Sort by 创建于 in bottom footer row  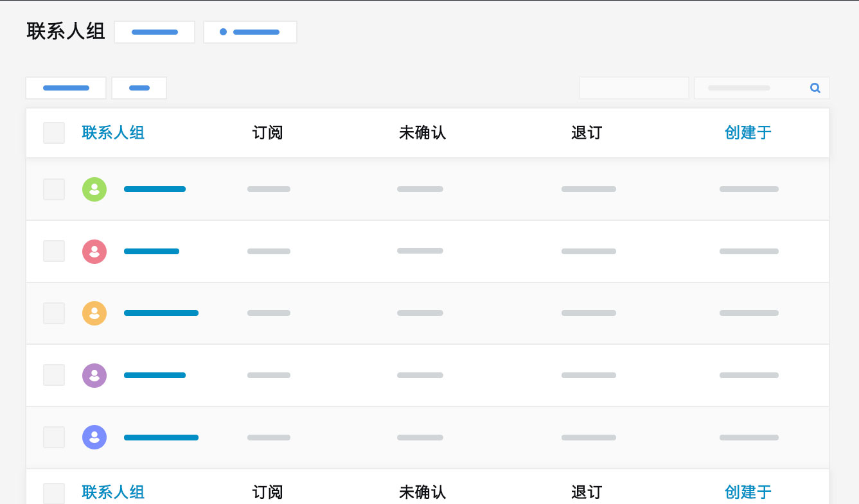(748, 492)
